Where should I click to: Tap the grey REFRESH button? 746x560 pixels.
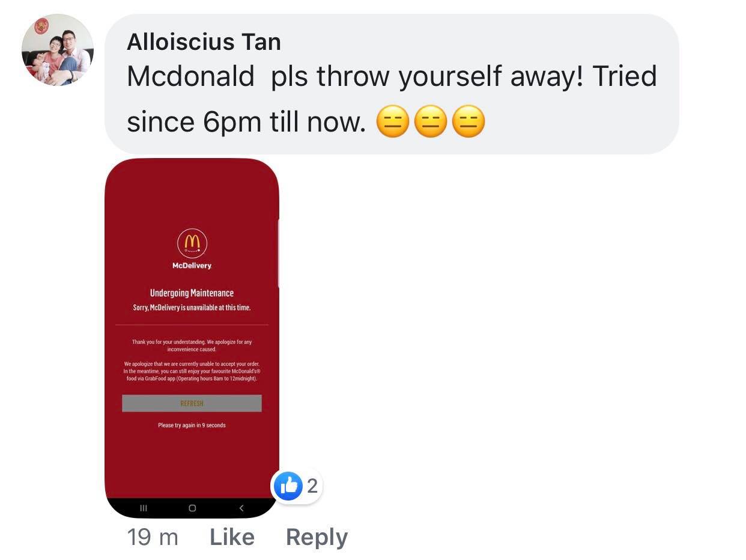[192, 403]
